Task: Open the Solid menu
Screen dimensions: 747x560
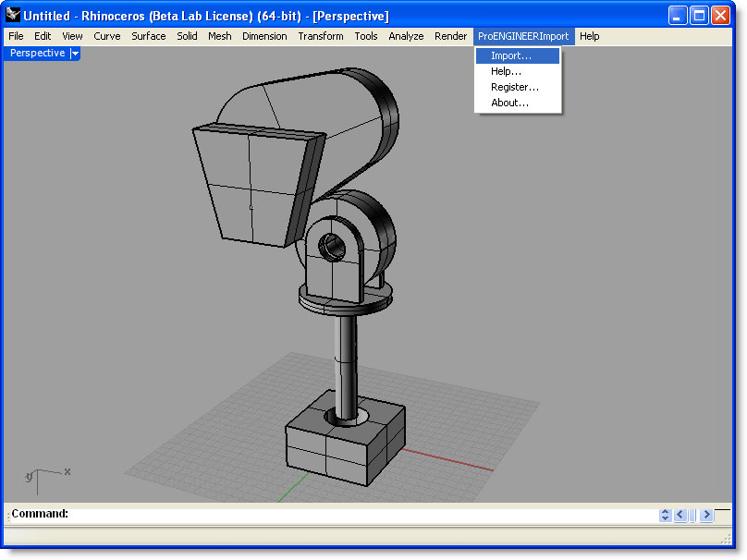Action: tap(186, 36)
